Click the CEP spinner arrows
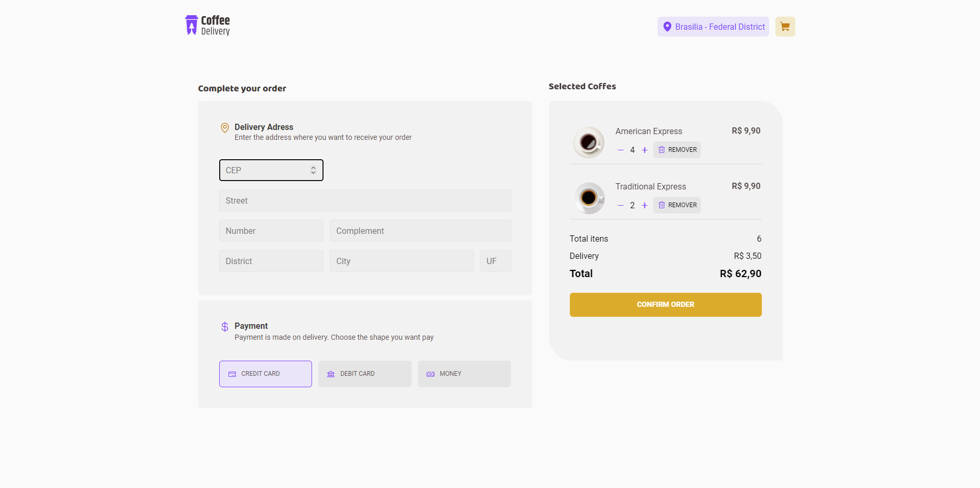The width and height of the screenshot is (980, 488). 313,170
